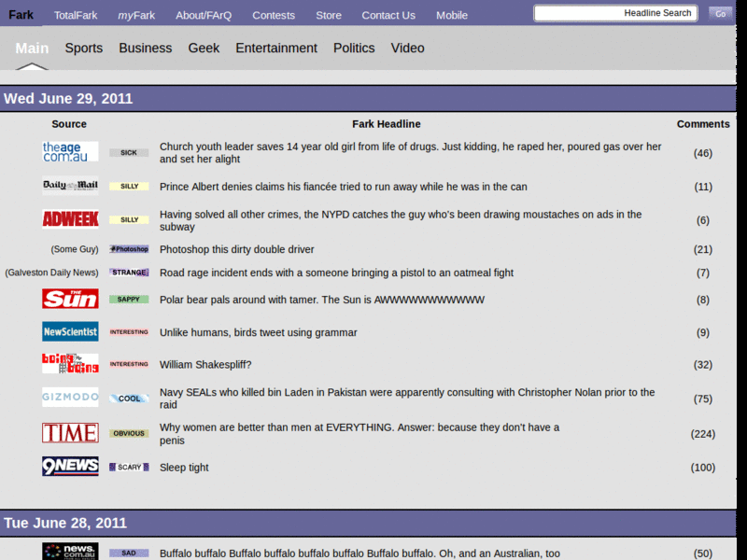The image size is (747, 560).
Task: Click the SICK tag badge
Action: point(129,152)
